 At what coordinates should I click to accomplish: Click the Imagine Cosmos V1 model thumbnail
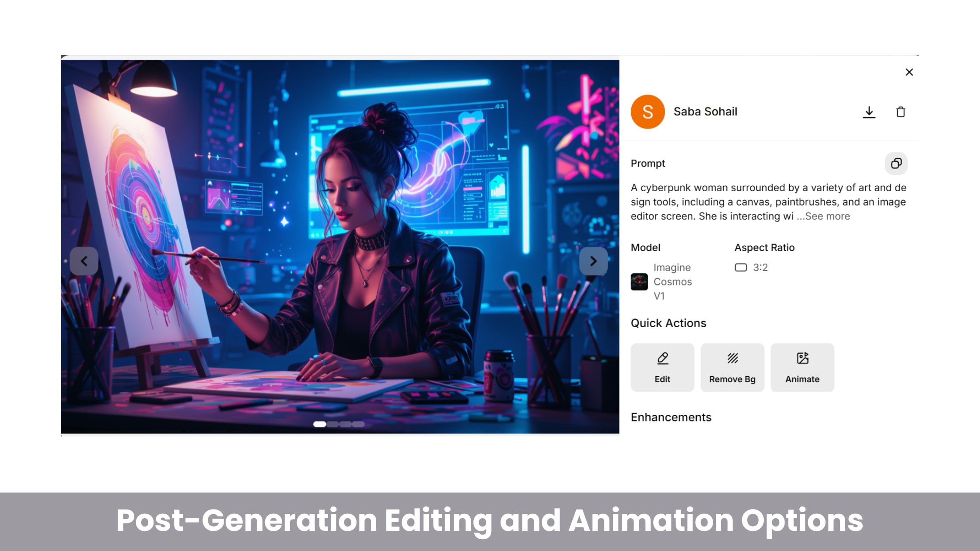[639, 282]
